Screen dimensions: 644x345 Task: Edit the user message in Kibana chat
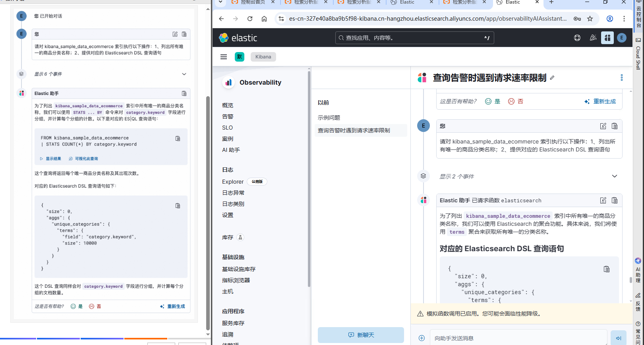(x=603, y=126)
